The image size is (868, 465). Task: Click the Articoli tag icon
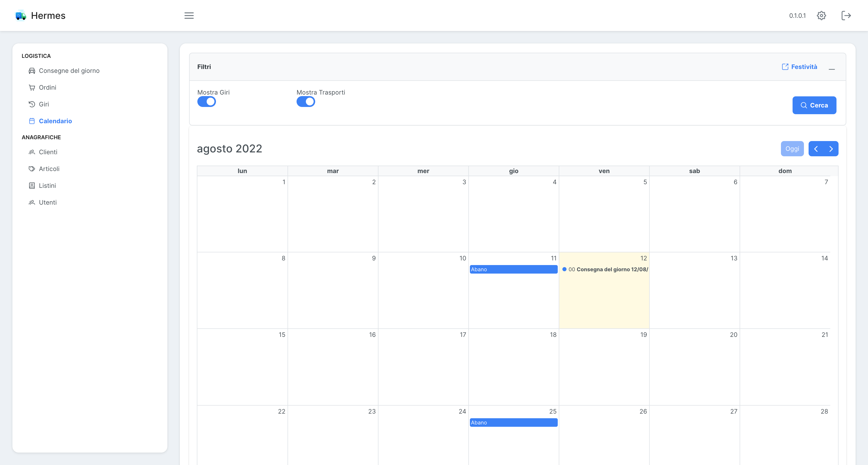coord(32,169)
